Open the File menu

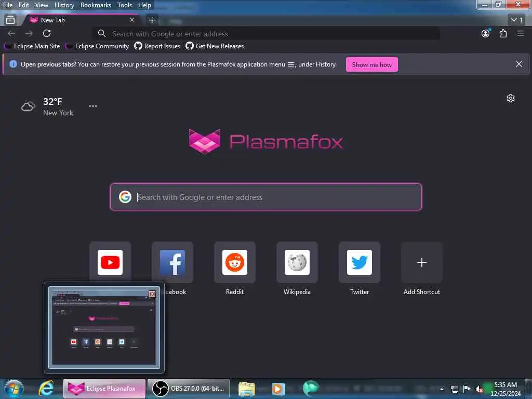pyautogui.click(x=7, y=5)
